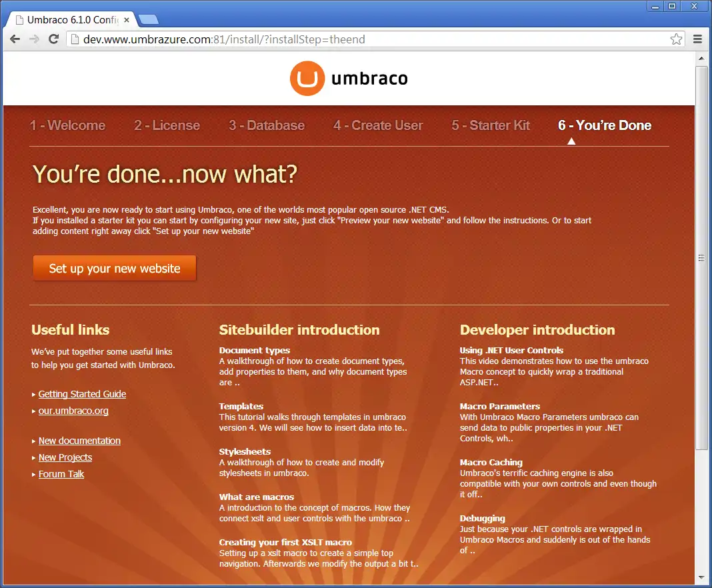Viewport: 712px width, 588px height.
Task: Open the Chrome menu hamburger icon
Action: [x=698, y=39]
